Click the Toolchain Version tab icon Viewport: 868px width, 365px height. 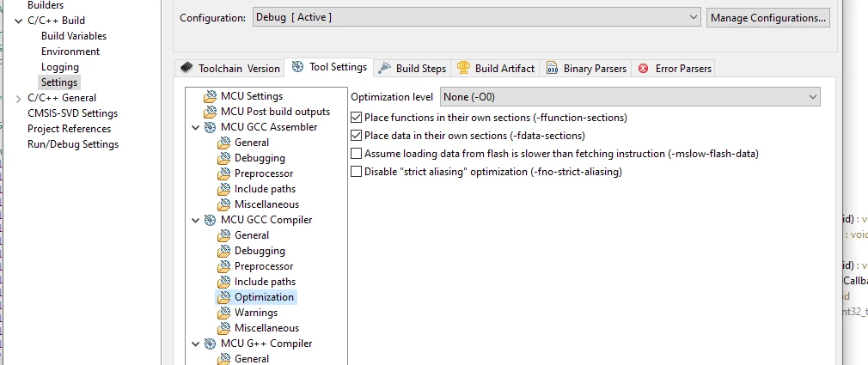click(x=187, y=68)
